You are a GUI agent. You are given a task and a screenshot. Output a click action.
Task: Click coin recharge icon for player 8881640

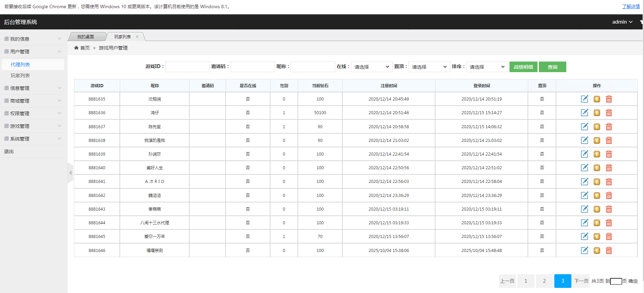click(x=597, y=168)
